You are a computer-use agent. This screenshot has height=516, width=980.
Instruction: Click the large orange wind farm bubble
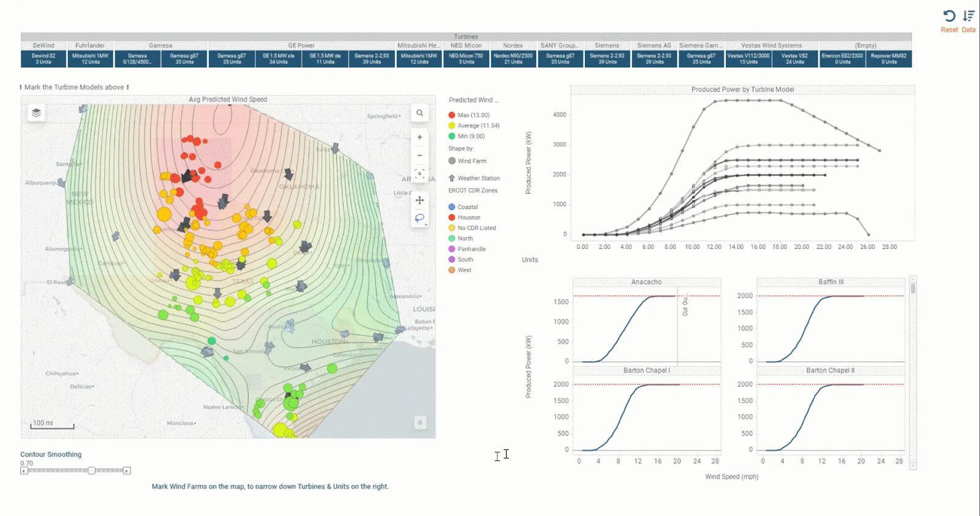click(x=164, y=214)
